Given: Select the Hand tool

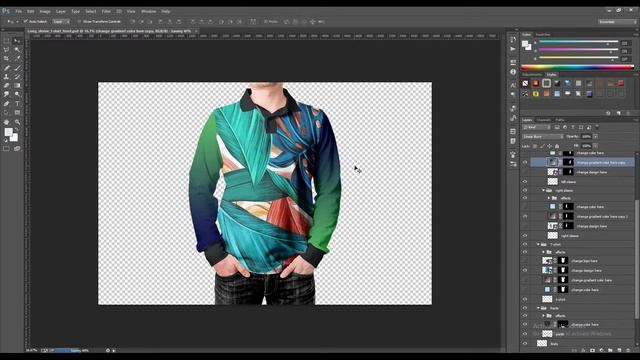Looking at the screenshot, I should pos(7,122).
